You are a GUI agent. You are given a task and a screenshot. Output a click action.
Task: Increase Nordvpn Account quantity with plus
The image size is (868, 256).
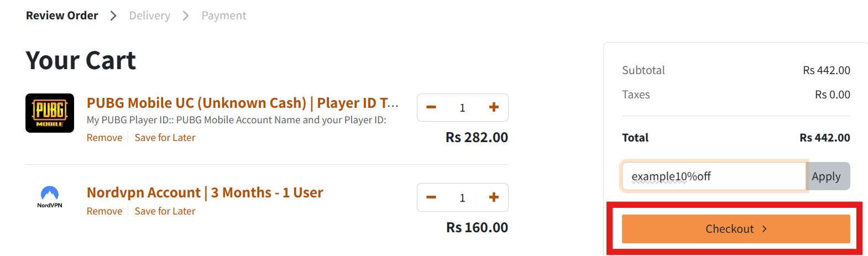pyautogui.click(x=494, y=197)
